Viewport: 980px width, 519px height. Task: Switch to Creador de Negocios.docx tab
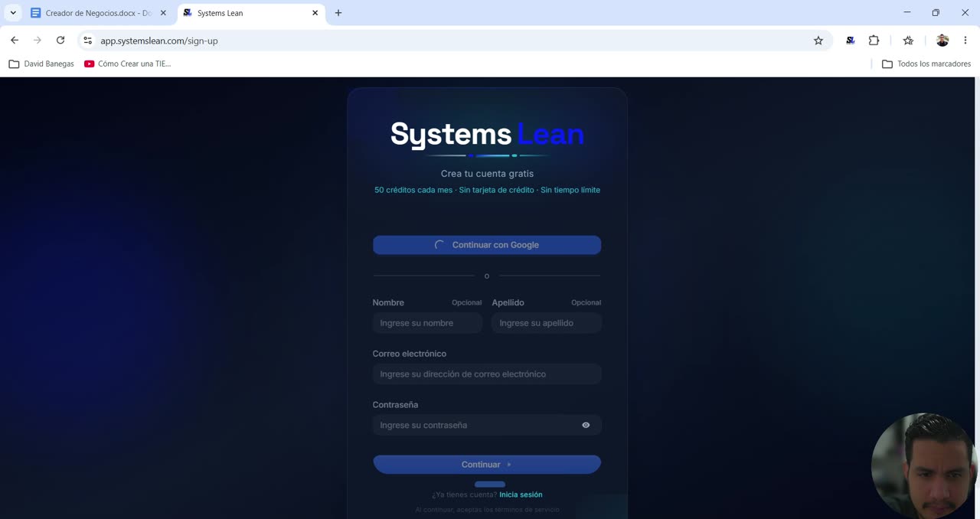98,13
